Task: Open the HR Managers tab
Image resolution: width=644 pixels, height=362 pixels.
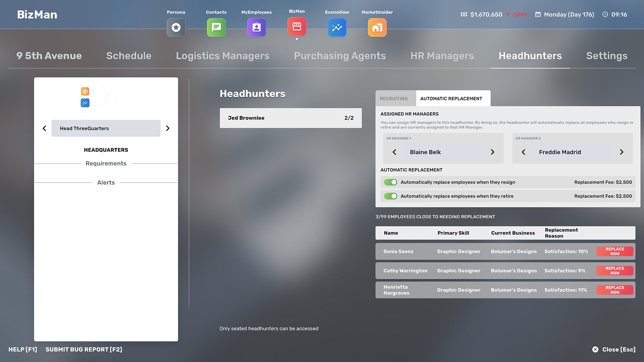Action: 442,56
